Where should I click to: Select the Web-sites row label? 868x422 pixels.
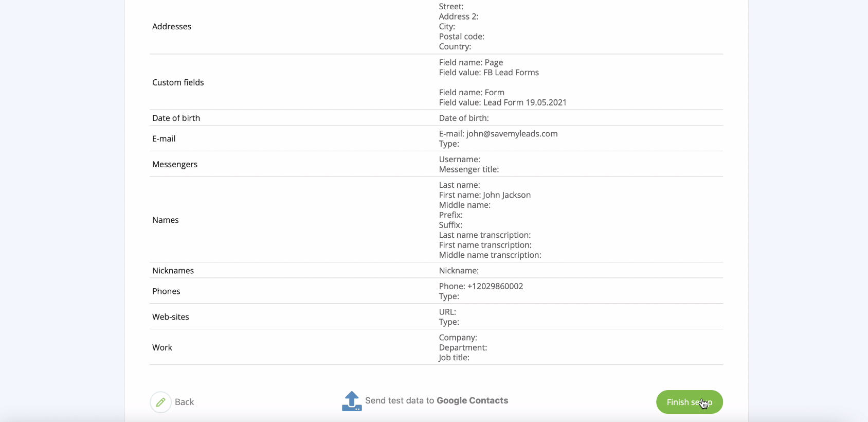171,317
